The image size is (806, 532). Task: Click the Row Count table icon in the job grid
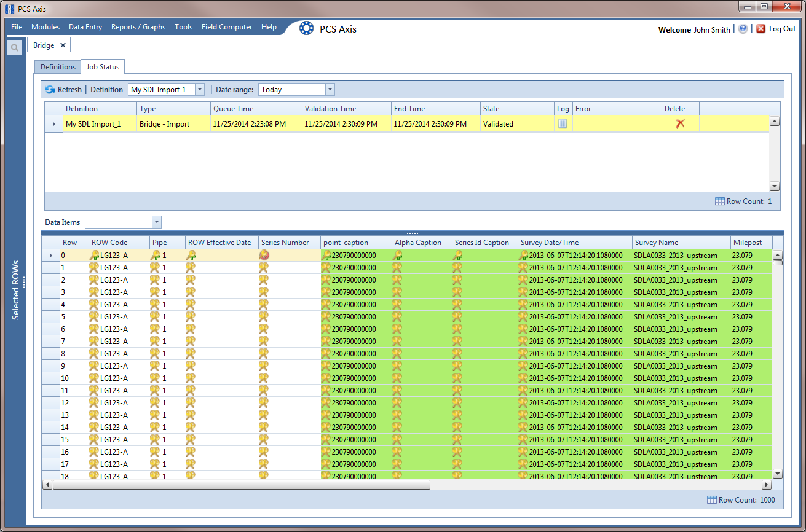[x=720, y=201]
